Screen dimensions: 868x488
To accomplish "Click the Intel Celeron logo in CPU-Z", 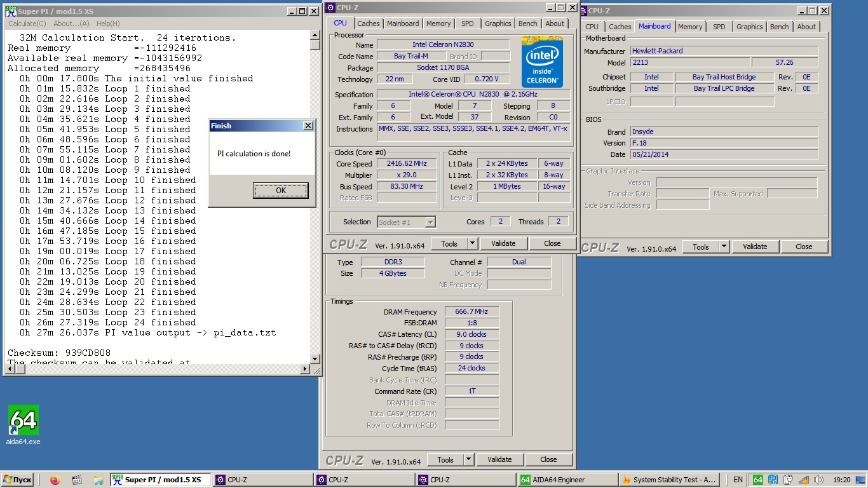I will coord(542,62).
